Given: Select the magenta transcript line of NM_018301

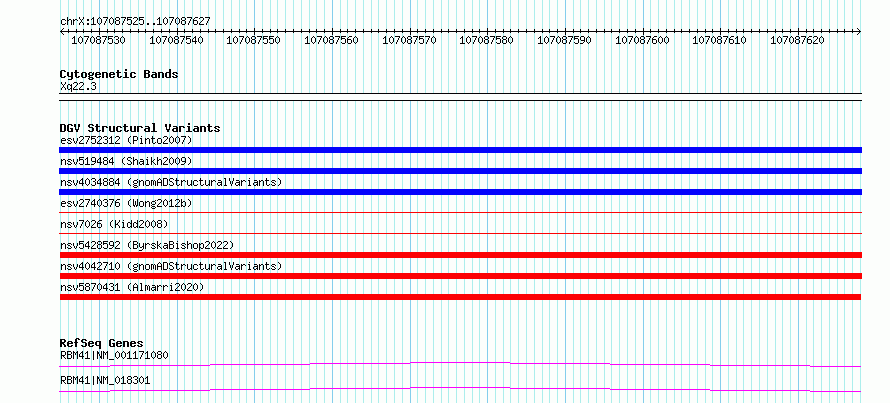Looking at the screenshot, I should 460,389.
